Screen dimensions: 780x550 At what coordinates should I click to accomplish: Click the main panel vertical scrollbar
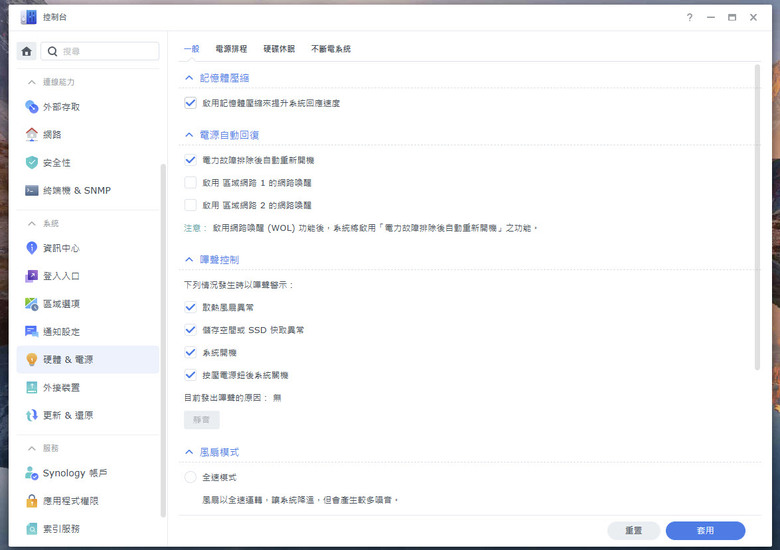point(758,217)
